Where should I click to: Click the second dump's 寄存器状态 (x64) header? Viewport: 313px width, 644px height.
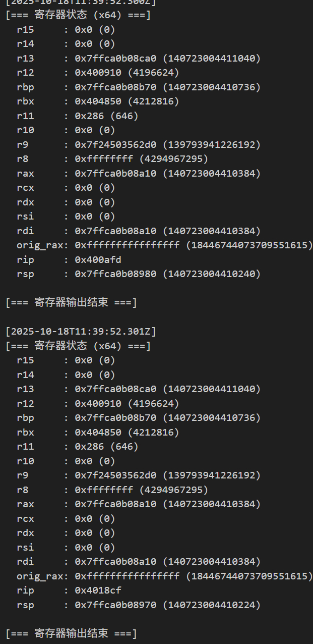point(78,346)
